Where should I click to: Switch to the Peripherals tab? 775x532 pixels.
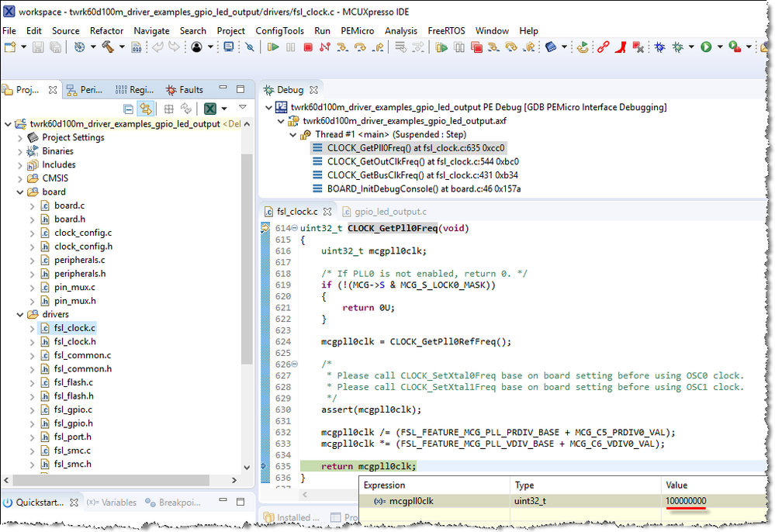click(85, 90)
